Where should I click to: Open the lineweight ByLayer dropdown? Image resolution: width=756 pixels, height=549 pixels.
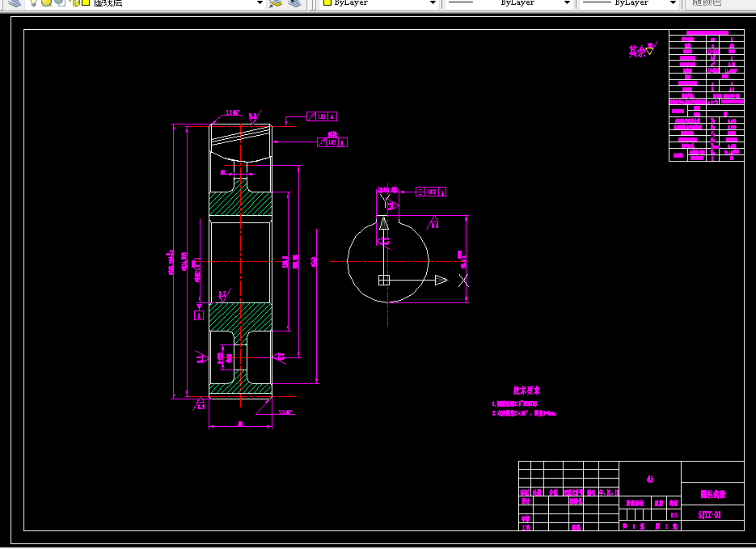[x=673, y=2]
